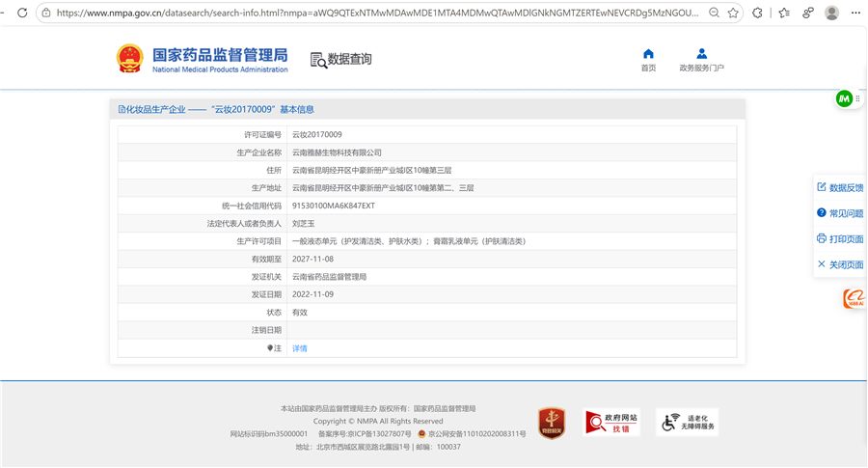Open the browser extensions icon
This screenshot has height=468, width=868.
point(757,13)
